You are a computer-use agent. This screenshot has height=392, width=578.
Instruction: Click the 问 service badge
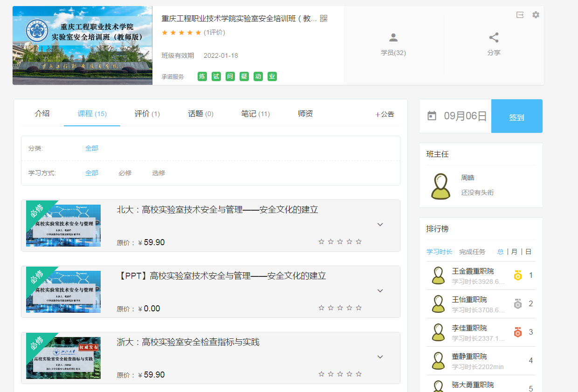[x=230, y=76]
